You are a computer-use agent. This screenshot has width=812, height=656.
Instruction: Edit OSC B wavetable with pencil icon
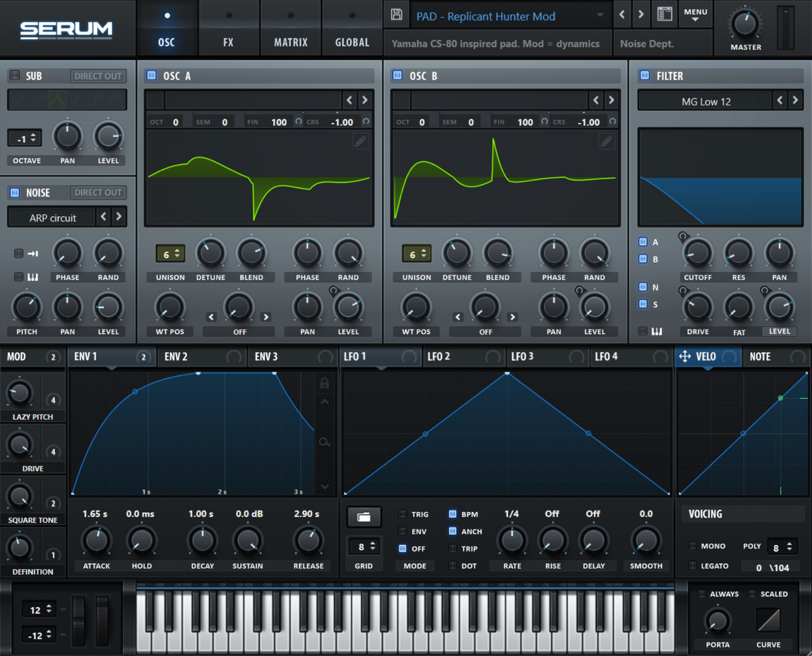coord(606,141)
